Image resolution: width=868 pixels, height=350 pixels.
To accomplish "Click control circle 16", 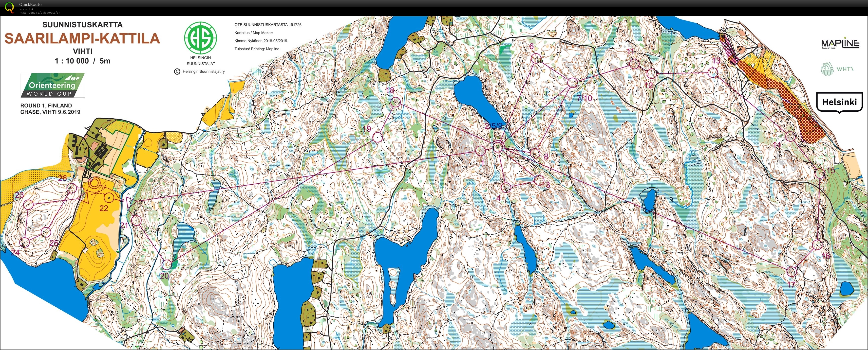I will 817,245.
